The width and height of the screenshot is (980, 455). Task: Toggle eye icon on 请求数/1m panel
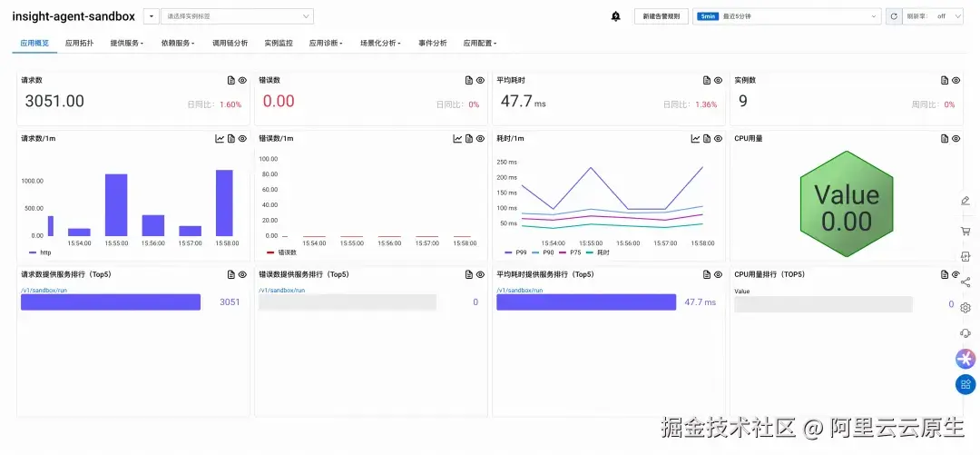242,138
